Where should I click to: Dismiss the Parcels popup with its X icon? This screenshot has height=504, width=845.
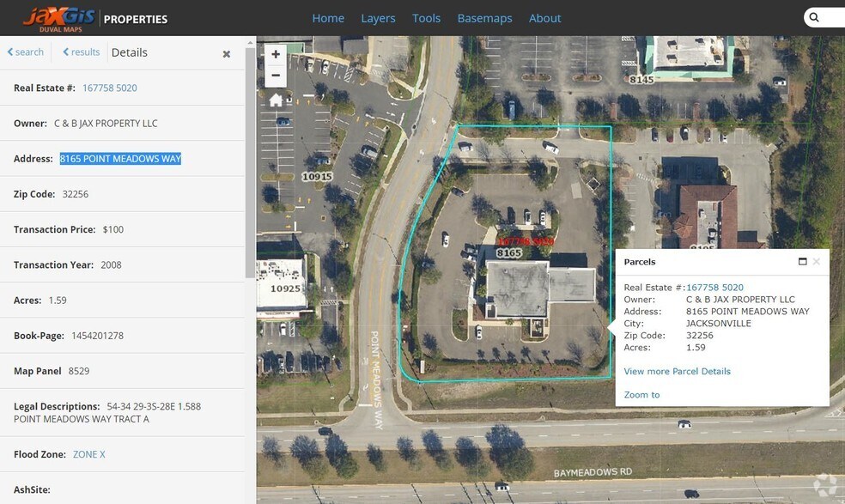click(816, 261)
